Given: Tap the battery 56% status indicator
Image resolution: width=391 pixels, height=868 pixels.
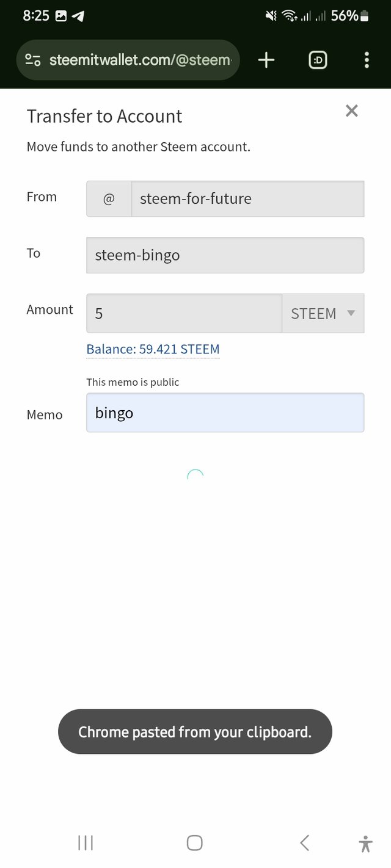Looking at the screenshot, I should coord(349,16).
